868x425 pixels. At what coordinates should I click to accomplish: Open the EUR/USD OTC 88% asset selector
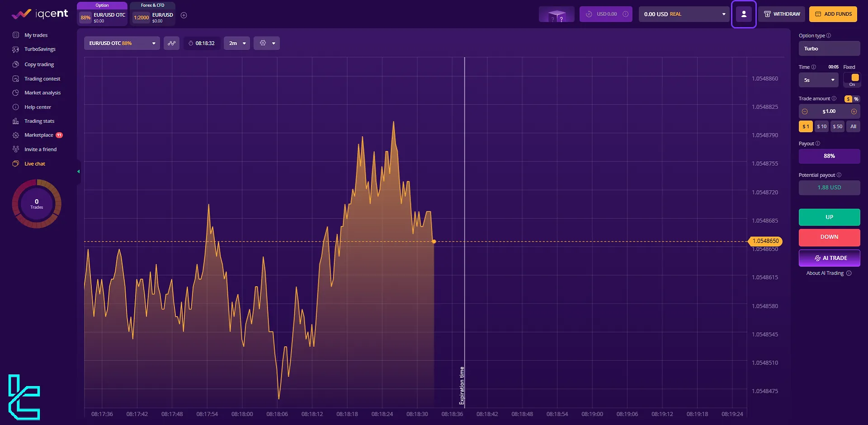click(122, 43)
